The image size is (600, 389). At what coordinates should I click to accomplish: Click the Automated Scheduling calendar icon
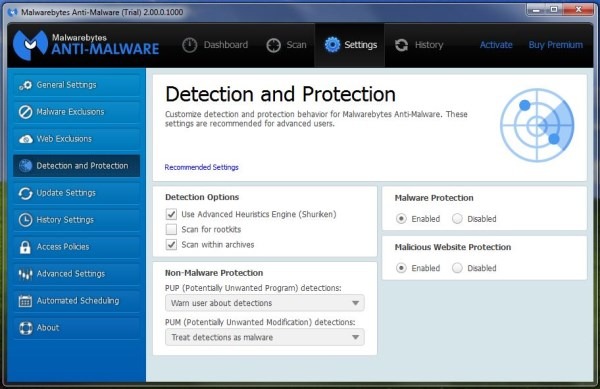coord(25,301)
